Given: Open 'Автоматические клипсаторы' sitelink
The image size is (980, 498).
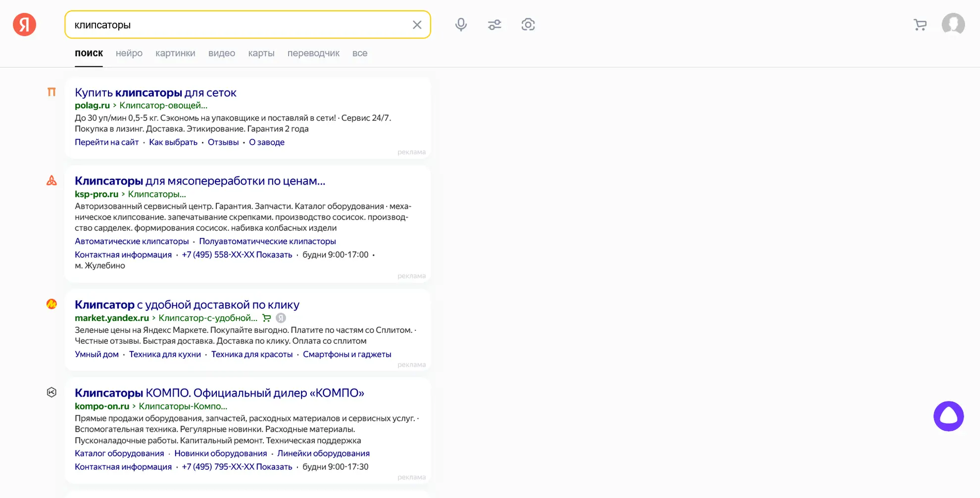Looking at the screenshot, I should [x=132, y=241].
